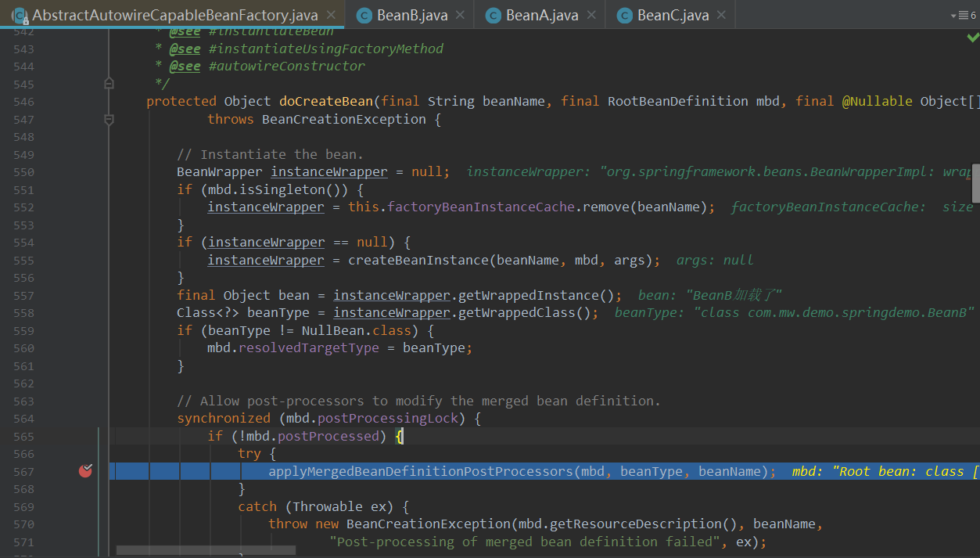Click the '// Instantiate the bean.' comment
This screenshot has width=980, height=558.
271,154
